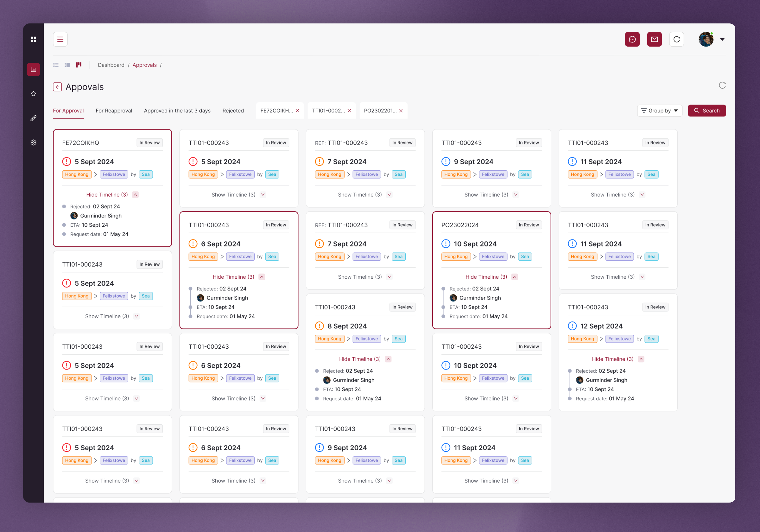
Task: Open settings gear in sidebar
Action: pos(34,142)
